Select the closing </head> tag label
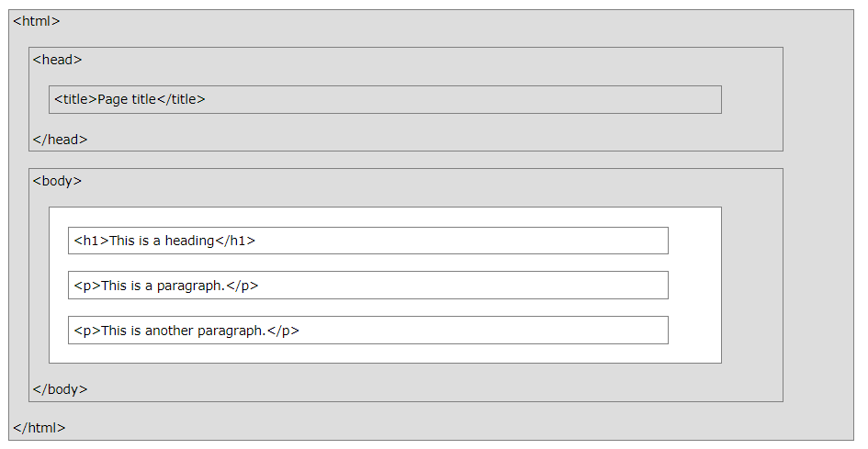Viewport: 868px width, 449px height. pos(60,140)
